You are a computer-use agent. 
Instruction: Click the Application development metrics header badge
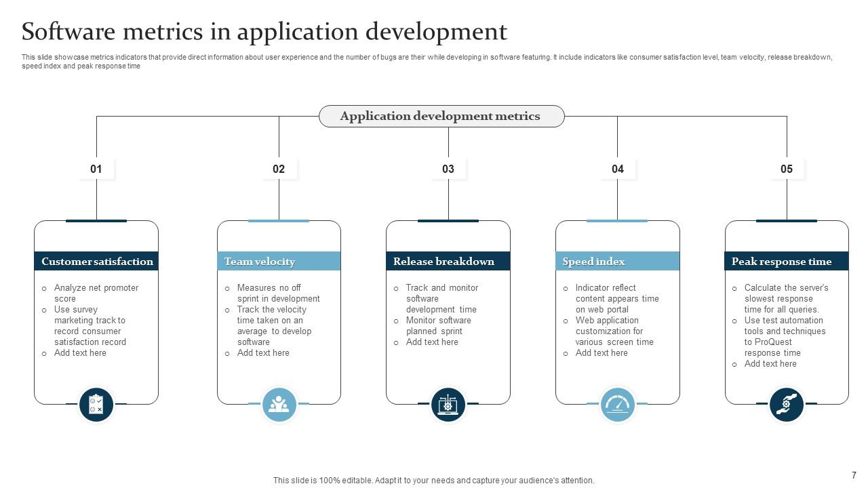442,116
